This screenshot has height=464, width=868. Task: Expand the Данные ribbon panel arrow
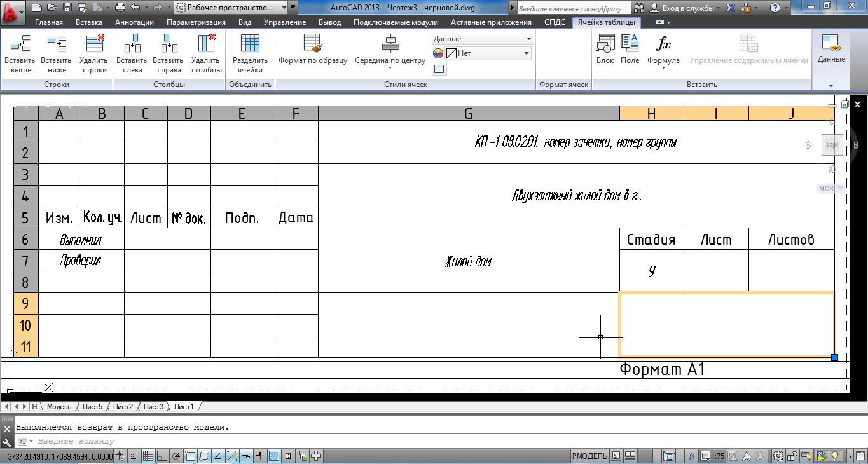click(831, 85)
